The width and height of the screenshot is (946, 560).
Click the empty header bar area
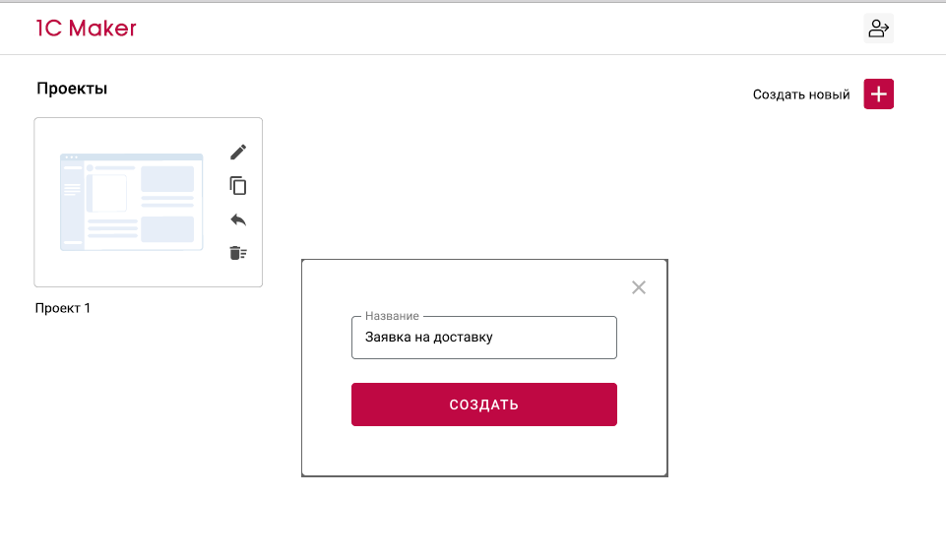[492, 29]
